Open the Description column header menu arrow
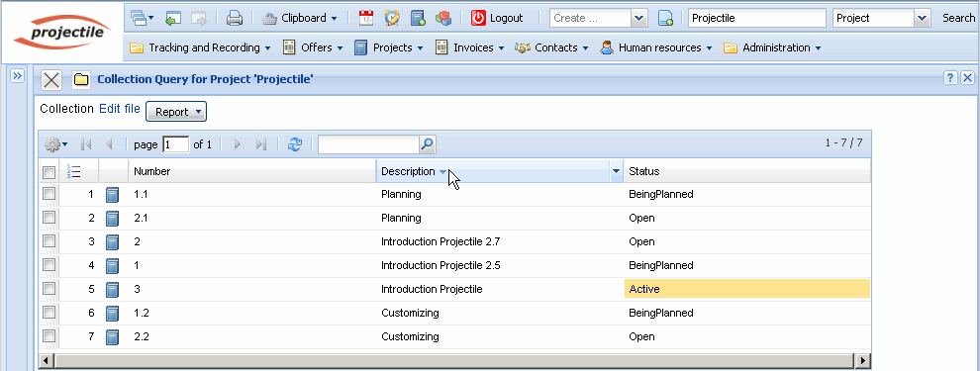The height and width of the screenshot is (371, 980). pos(617,171)
